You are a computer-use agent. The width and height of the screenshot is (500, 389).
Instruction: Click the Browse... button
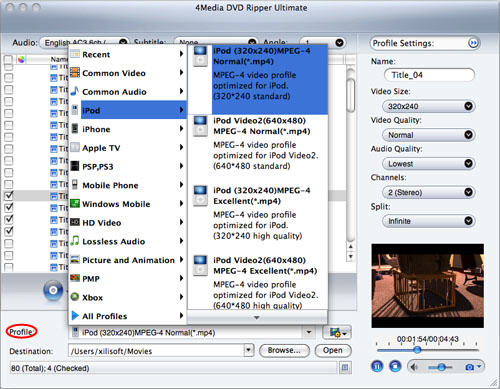pyautogui.click(x=284, y=350)
